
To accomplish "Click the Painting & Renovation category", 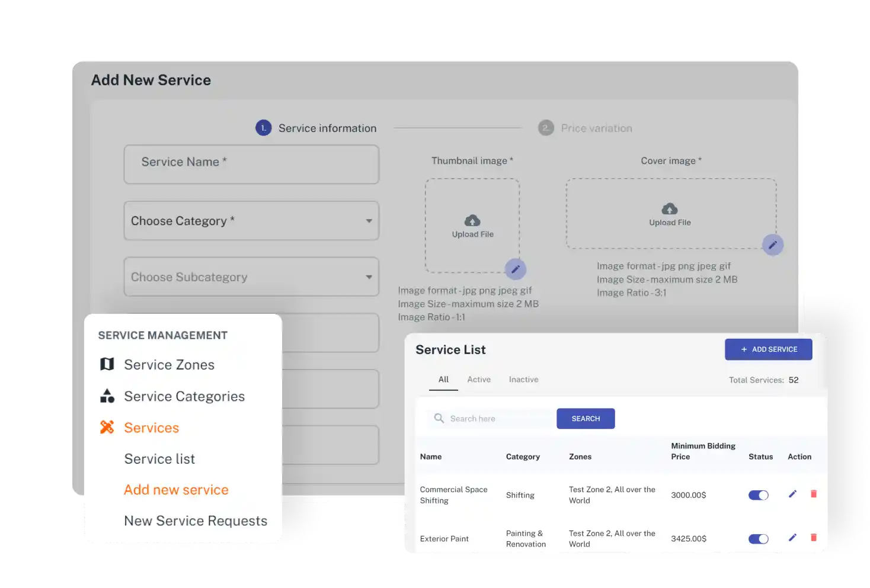I will click(x=526, y=539).
